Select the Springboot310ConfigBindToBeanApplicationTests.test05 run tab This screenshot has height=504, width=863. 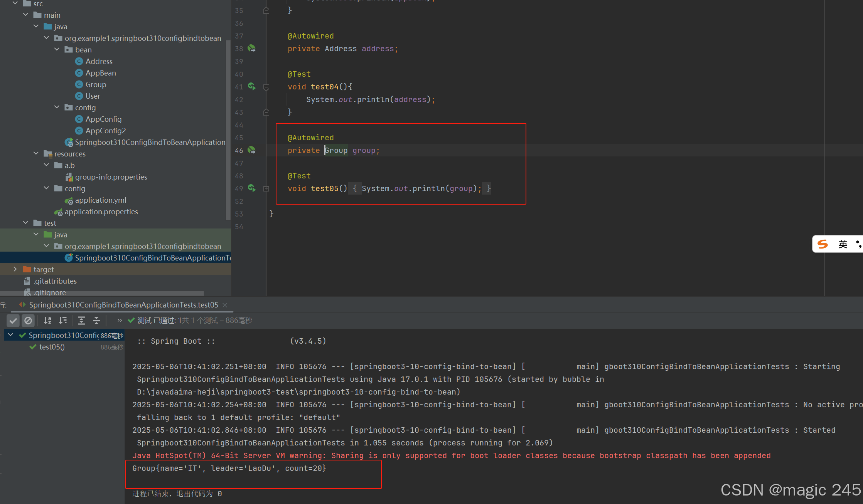(x=123, y=305)
